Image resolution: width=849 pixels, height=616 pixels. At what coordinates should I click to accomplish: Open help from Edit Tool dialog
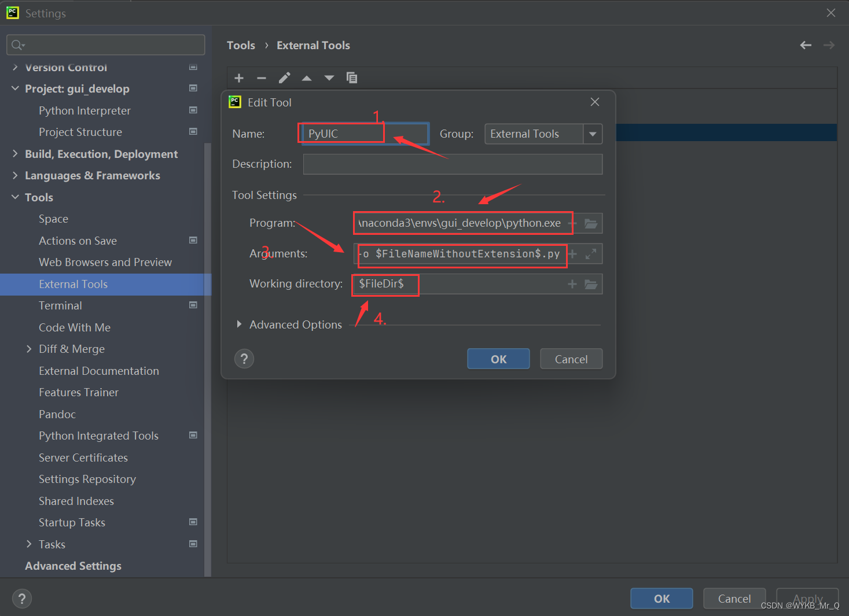click(x=244, y=359)
